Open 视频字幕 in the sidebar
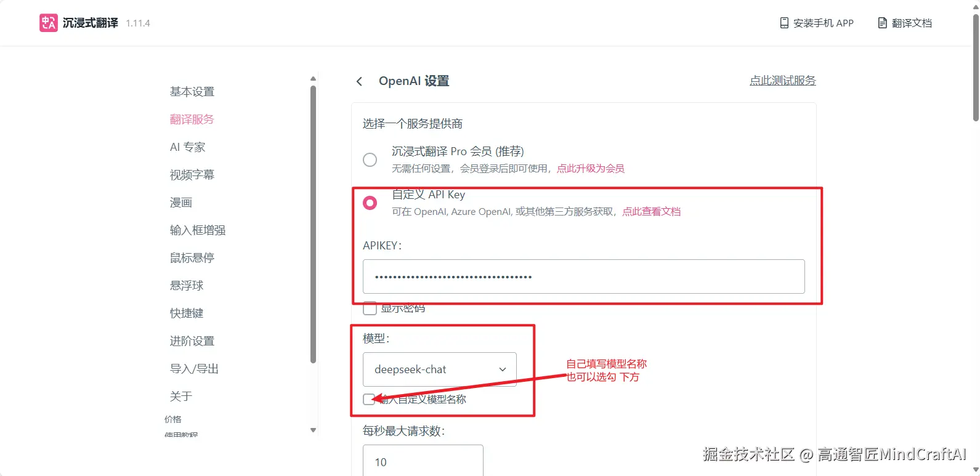This screenshot has width=980, height=476. pos(192,175)
